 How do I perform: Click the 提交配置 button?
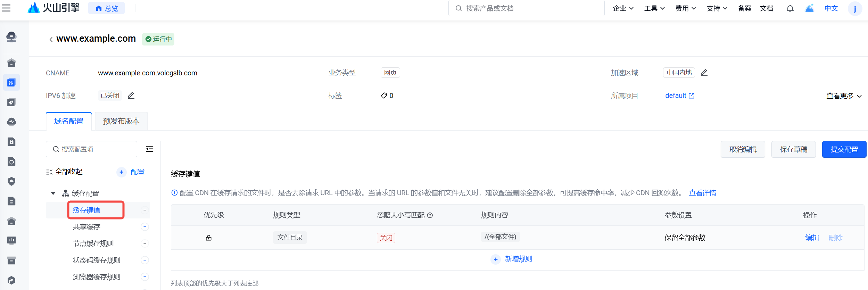tap(844, 149)
